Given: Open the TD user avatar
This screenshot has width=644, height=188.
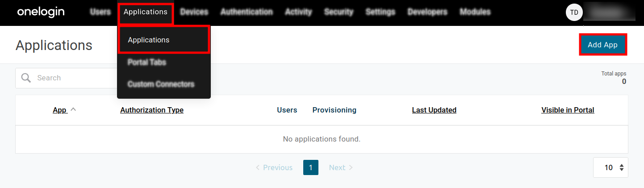Looking at the screenshot, I should (574, 13).
